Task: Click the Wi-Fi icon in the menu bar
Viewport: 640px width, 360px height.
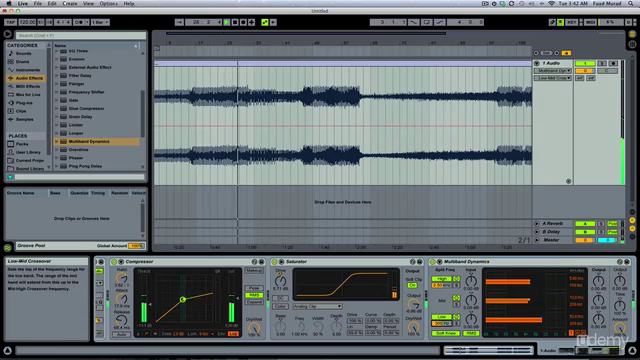Action: point(551,3)
